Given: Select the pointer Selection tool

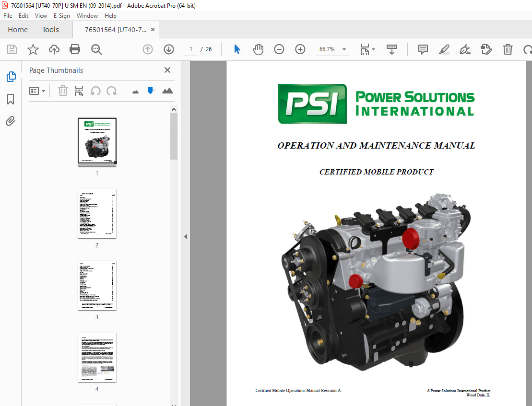Looking at the screenshot, I should pyautogui.click(x=236, y=49).
